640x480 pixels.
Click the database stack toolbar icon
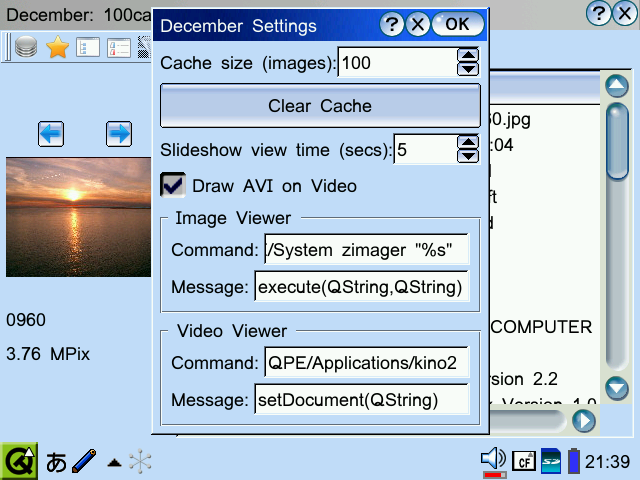tap(27, 47)
